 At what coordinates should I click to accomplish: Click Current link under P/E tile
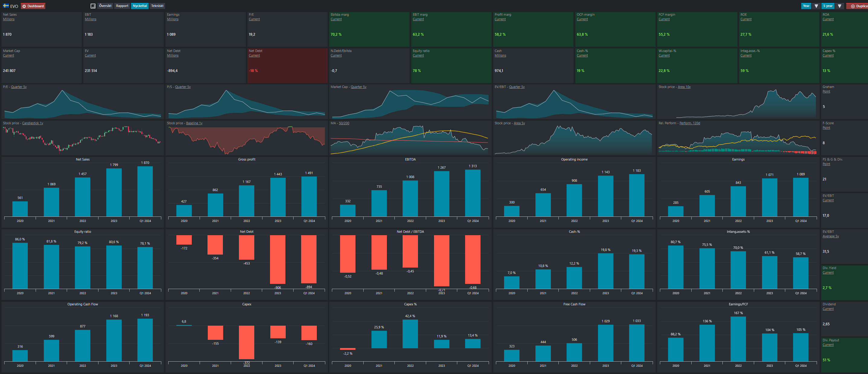coord(254,19)
